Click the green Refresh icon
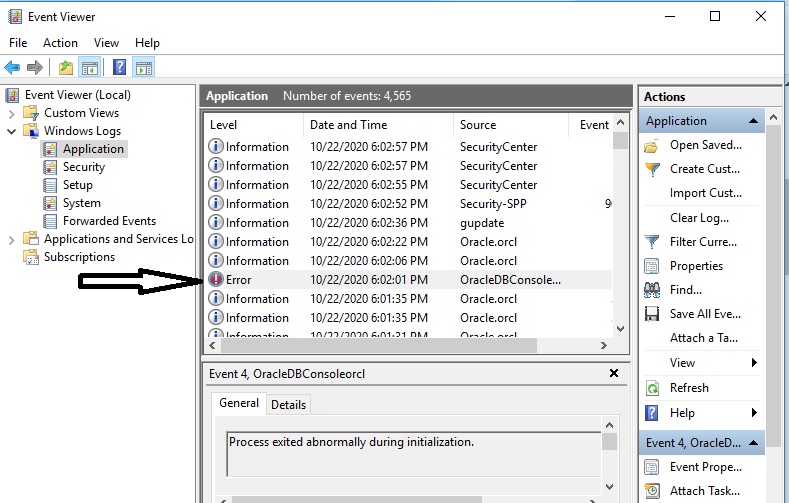Image resolution: width=789 pixels, height=503 pixels. point(652,388)
